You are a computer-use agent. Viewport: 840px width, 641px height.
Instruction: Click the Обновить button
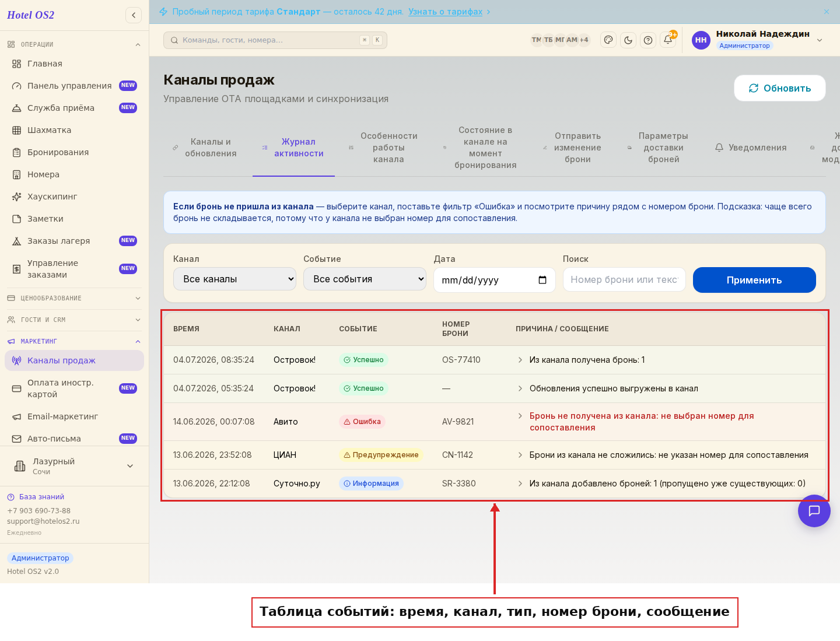point(780,88)
